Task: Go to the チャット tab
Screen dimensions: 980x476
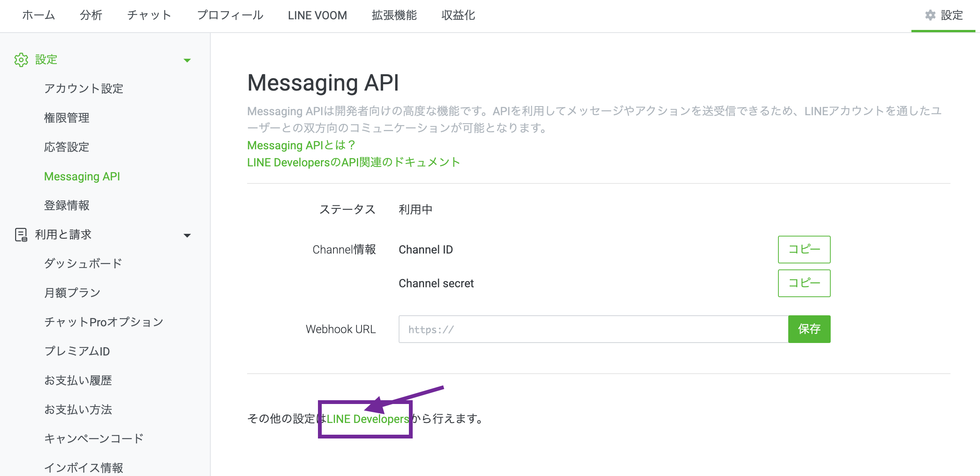Action: pos(149,15)
